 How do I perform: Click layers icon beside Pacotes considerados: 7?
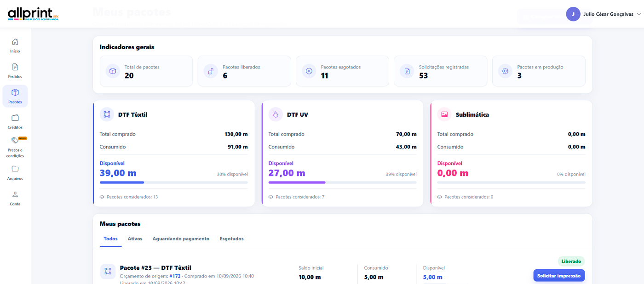pos(271,197)
